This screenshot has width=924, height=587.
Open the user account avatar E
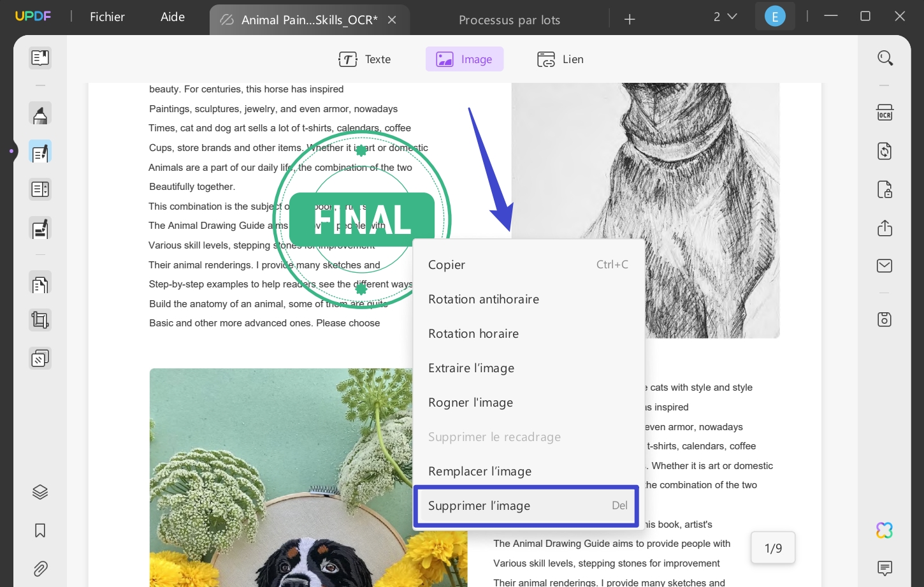(775, 17)
